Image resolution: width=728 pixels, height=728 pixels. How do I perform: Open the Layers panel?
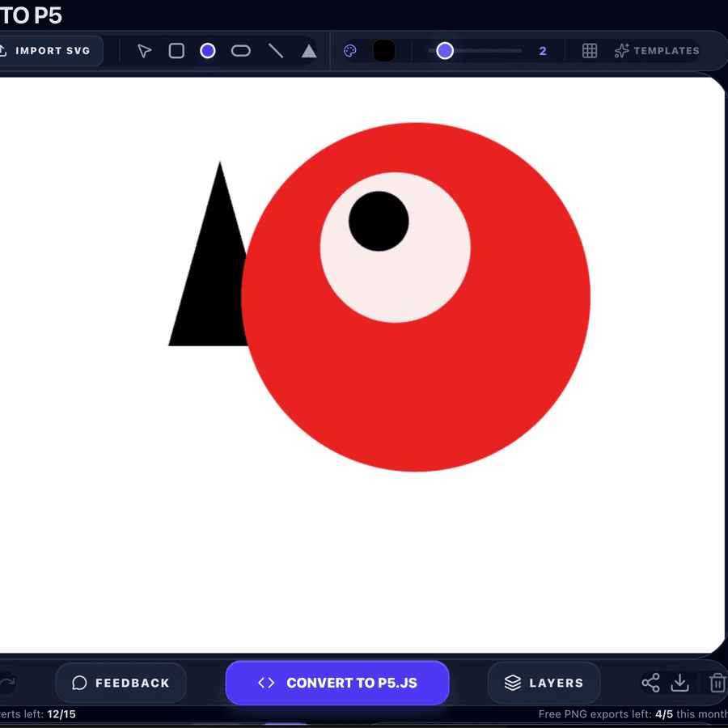pyautogui.click(x=544, y=683)
